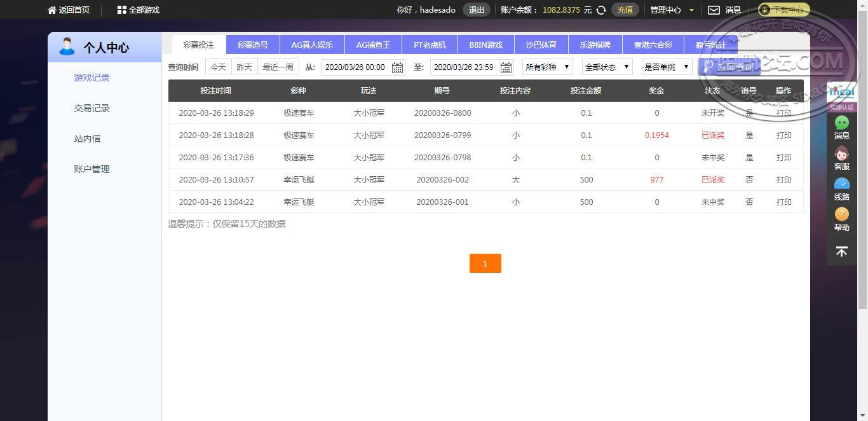Click the refresh balance icon
Screen dimensions: 868x421
coord(600,10)
